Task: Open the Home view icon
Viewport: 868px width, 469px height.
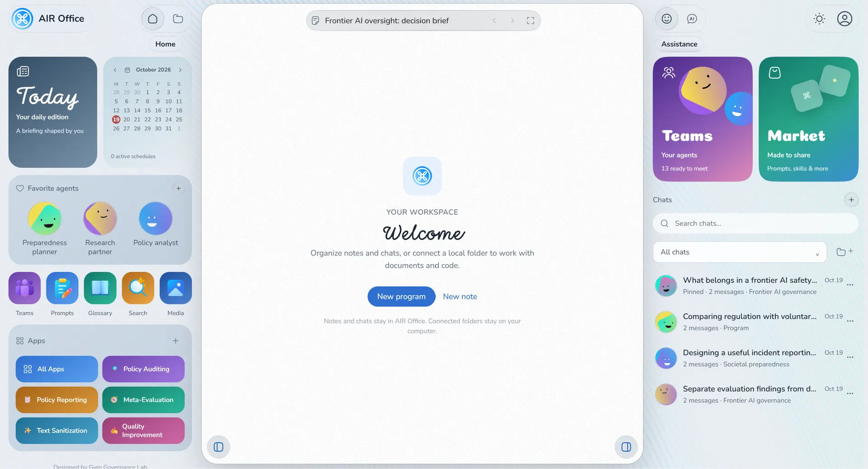Action: (153, 19)
